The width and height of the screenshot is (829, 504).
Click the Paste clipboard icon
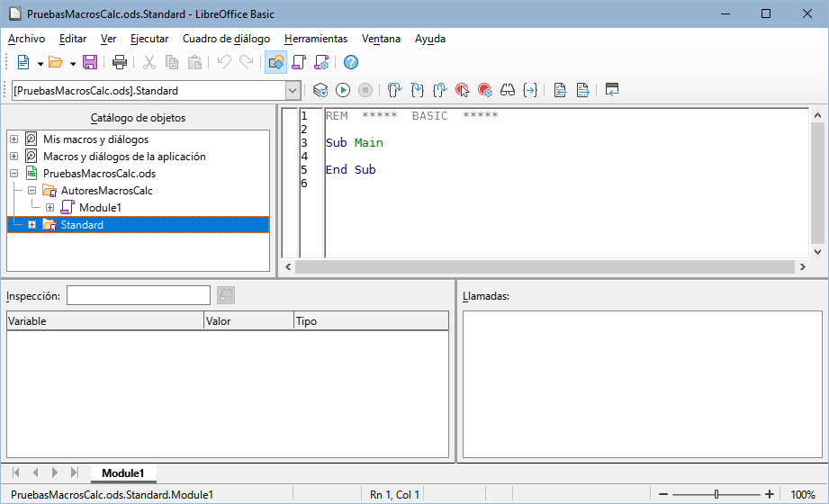point(194,62)
